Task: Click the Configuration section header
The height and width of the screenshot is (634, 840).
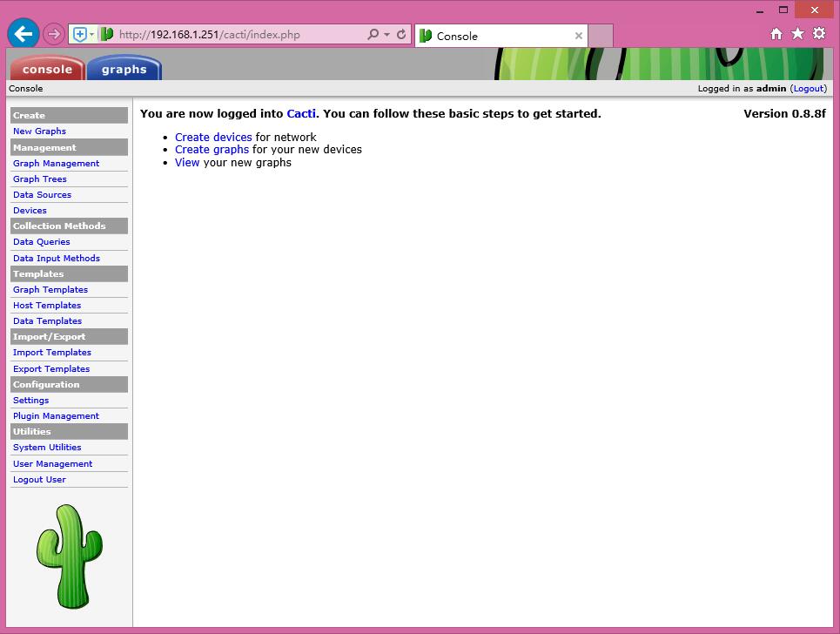Action: pyautogui.click(x=69, y=384)
